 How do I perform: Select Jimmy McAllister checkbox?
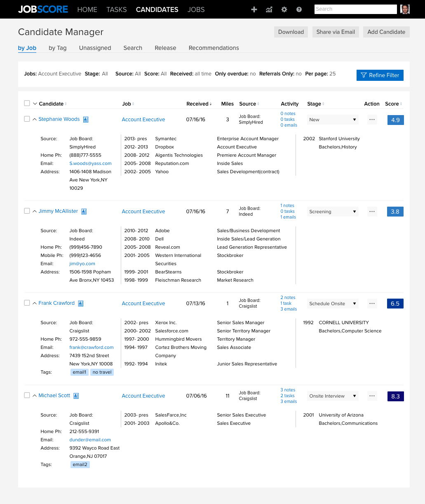click(27, 211)
